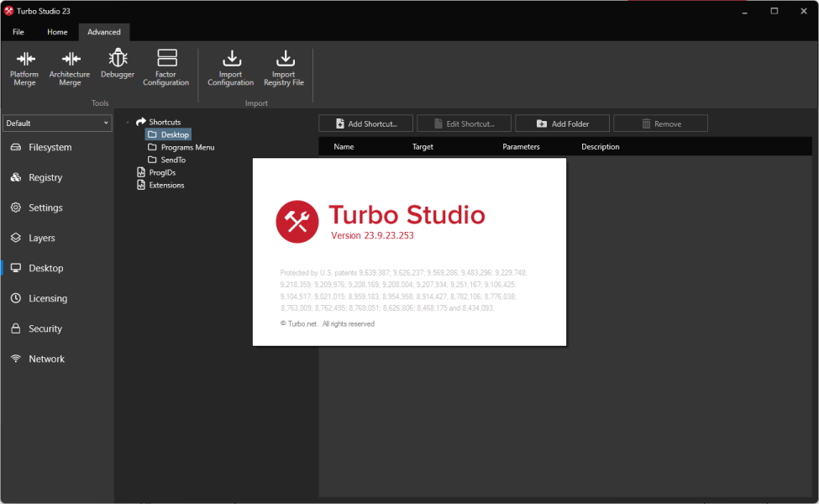The image size is (819, 504).
Task: Open Factor Configuration tool
Action: (166, 68)
